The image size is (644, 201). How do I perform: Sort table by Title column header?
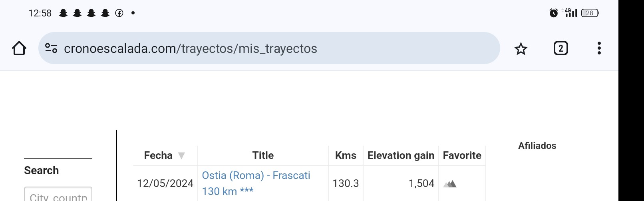coord(263,155)
